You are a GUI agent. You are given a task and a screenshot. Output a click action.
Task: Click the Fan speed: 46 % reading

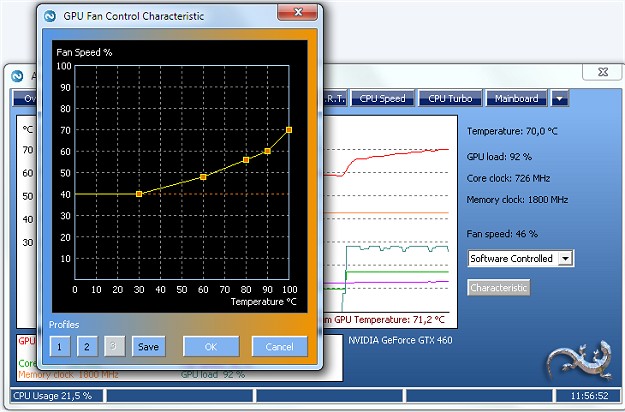pos(502,234)
